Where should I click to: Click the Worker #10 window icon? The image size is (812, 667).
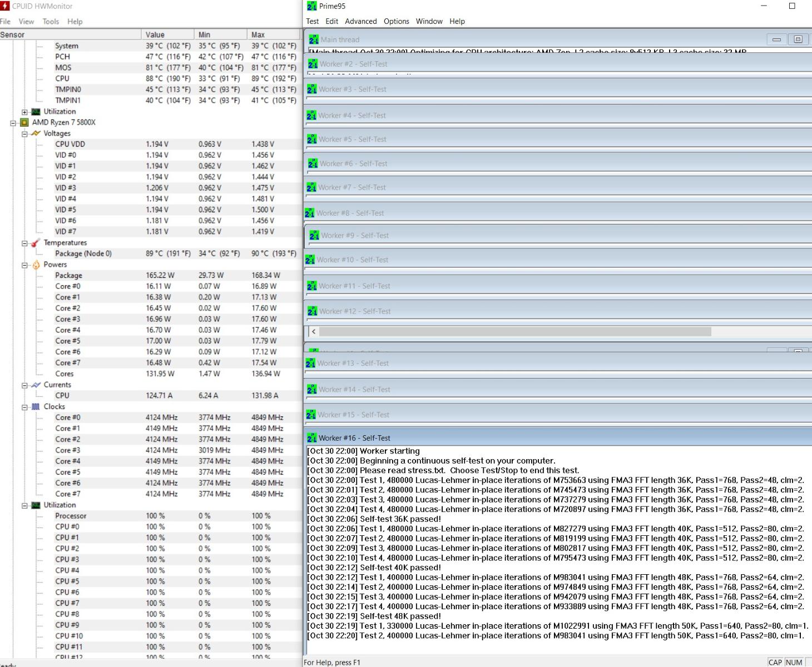pyautogui.click(x=310, y=260)
